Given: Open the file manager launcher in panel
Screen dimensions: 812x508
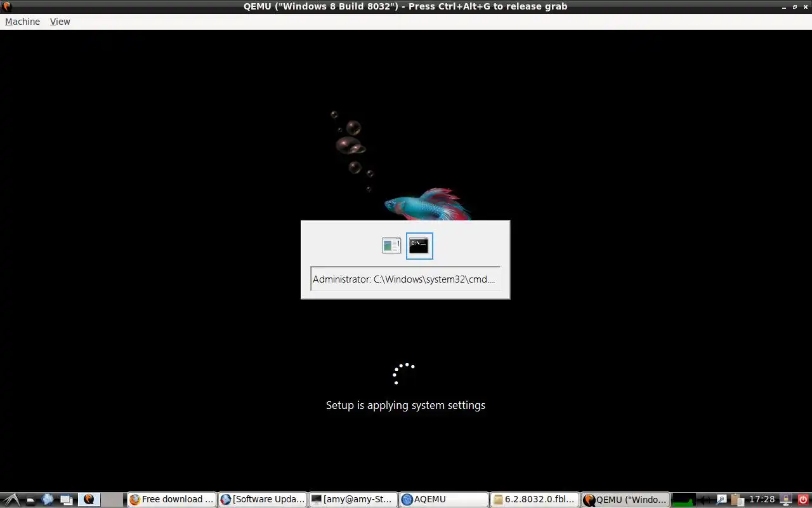Looking at the screenshot, I should click(30, 500).
